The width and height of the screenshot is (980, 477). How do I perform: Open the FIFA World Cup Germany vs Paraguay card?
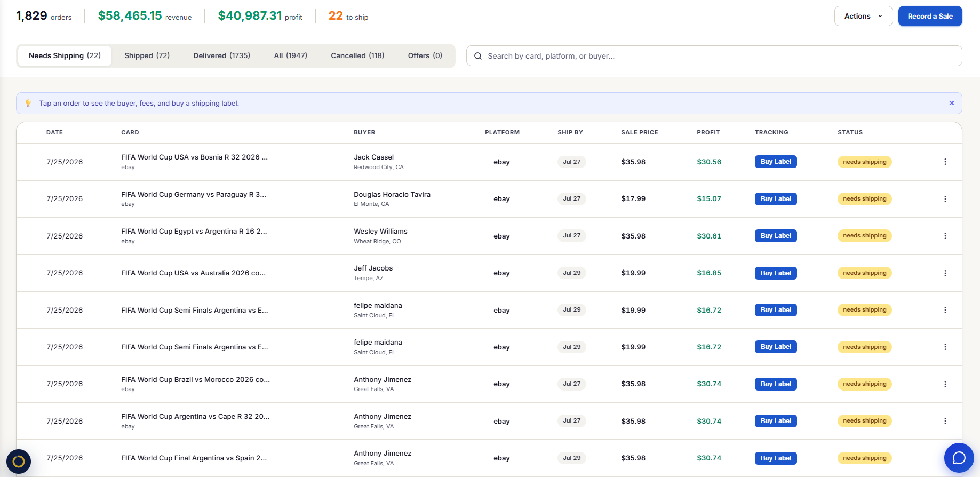[194, 195]
